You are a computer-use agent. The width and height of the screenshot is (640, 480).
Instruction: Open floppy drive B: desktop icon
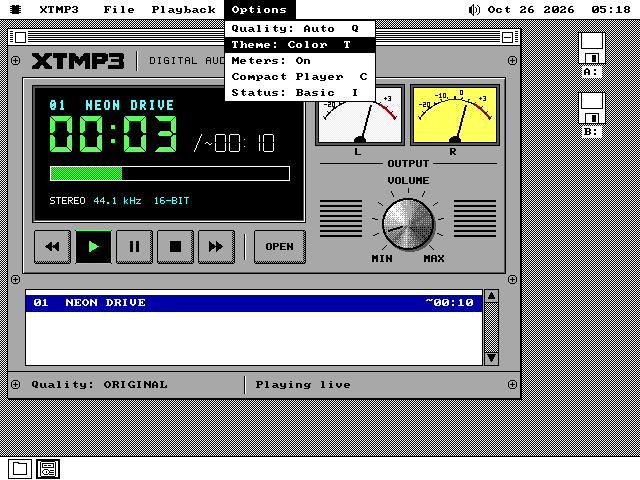[591, 115]
